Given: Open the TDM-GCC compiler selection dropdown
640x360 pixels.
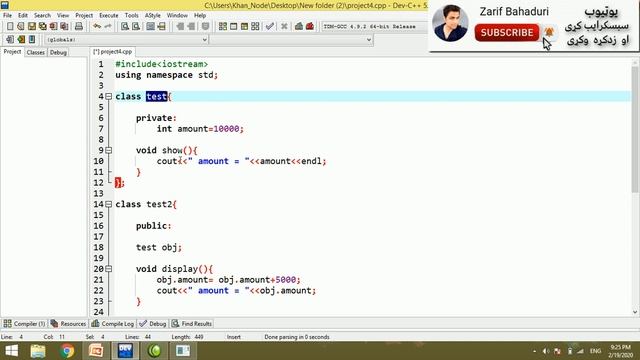Looking at the screenshot, I should pyautogui.click(x=374, y=27).
